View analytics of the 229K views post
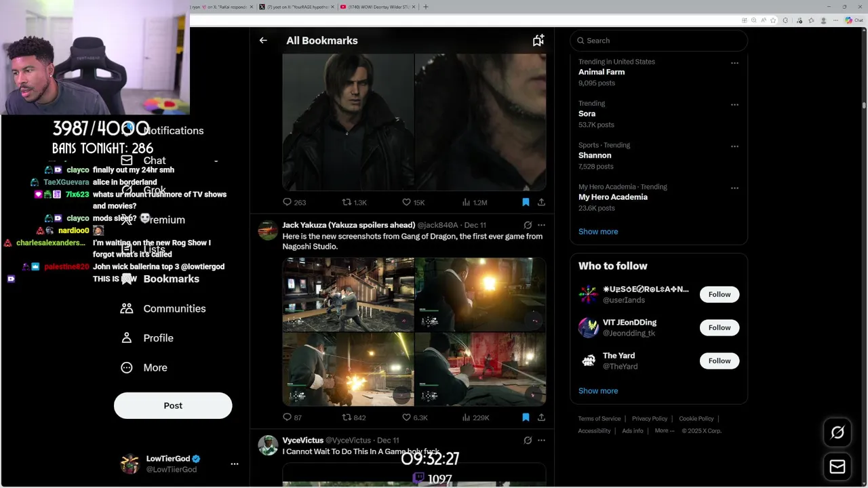The image size is (868, 488). (475, 418)
